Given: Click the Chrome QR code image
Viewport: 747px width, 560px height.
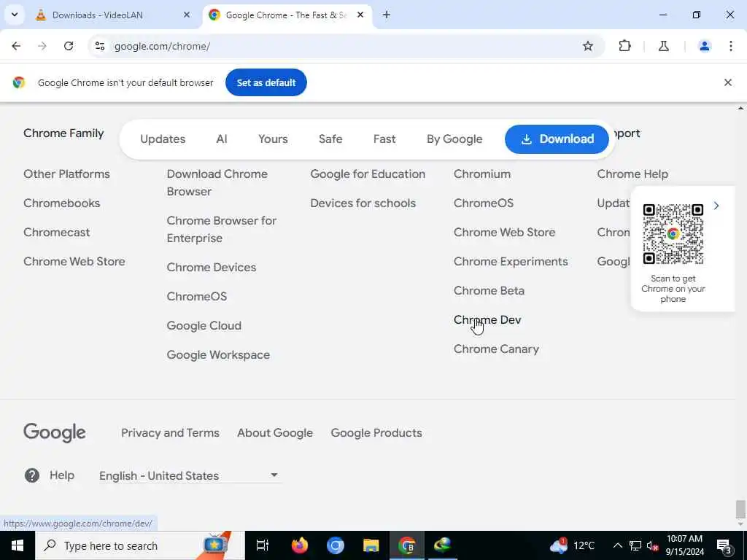Looking at the screenshot, I should point(673,234).
